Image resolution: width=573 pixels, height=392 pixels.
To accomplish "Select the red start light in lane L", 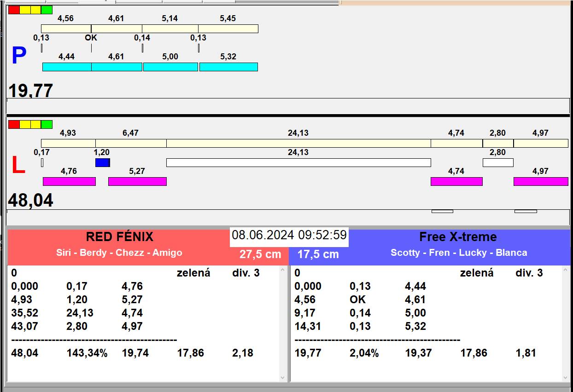I will click(14, 124).
